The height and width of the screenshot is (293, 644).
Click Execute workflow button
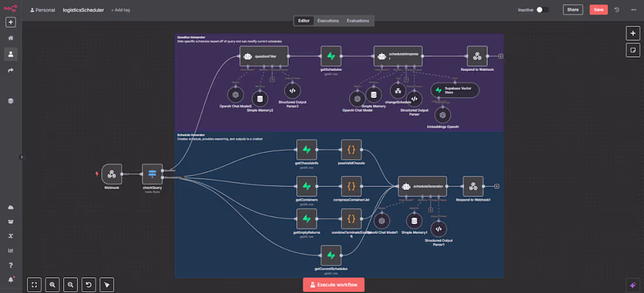click(334, 284)
